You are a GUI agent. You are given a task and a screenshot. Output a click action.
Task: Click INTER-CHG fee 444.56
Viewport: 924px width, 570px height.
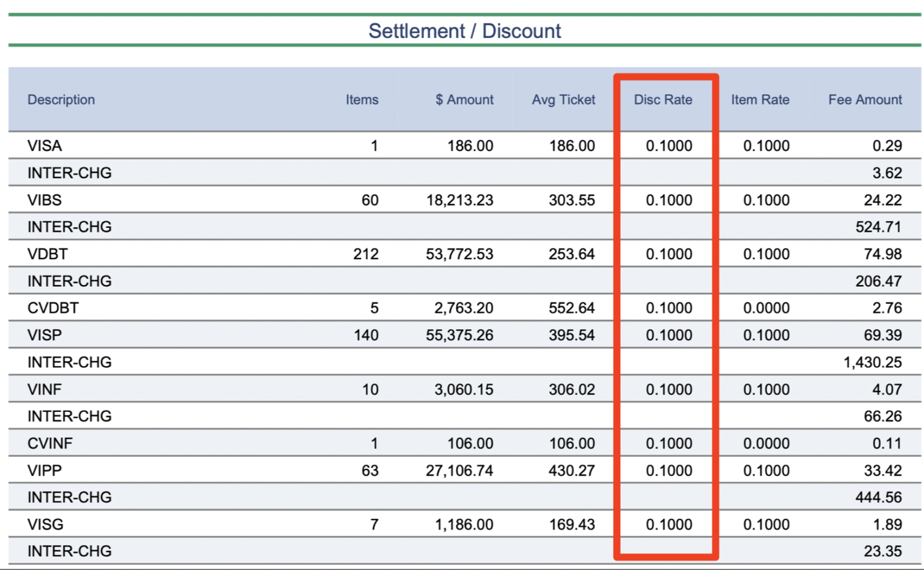(x=879, y=498)
